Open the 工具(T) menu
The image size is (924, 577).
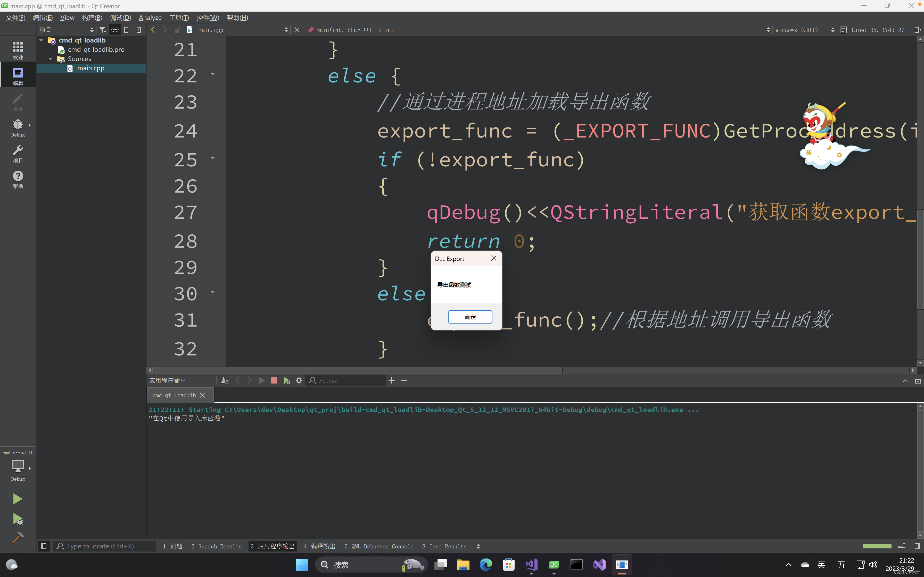(179, 18)
